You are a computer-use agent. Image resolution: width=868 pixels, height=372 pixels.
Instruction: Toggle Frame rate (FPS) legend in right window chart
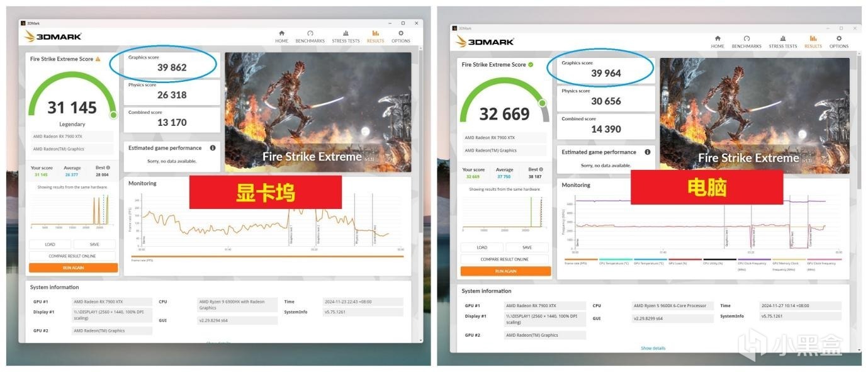[580, 261]
